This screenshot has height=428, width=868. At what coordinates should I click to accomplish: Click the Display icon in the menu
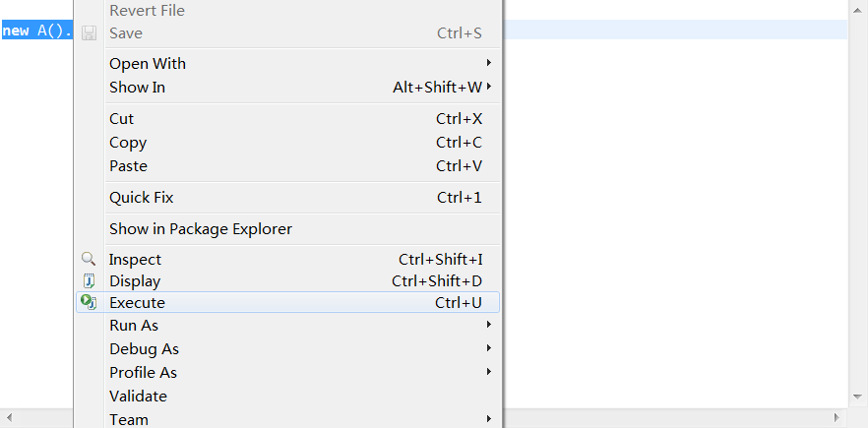tap(89, 280)
